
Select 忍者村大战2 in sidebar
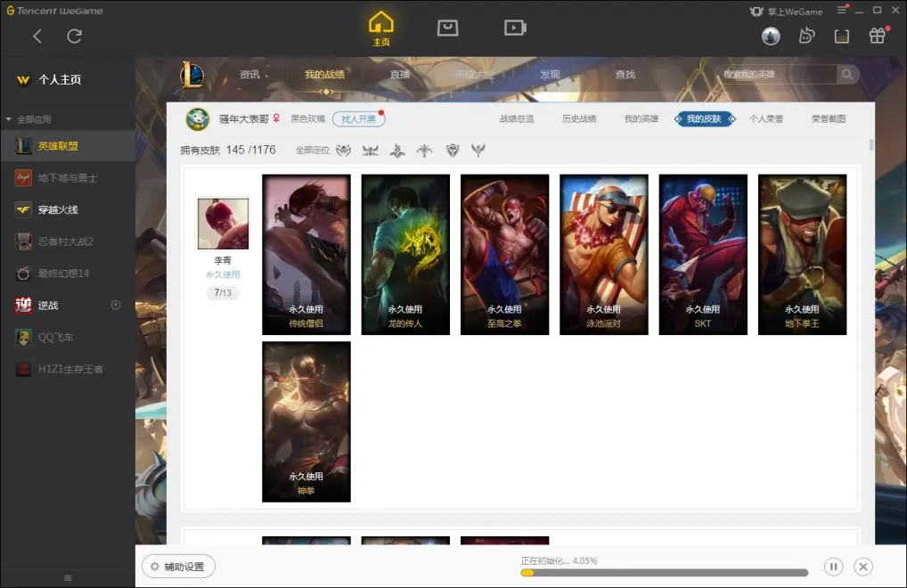(x=68, y=241)
